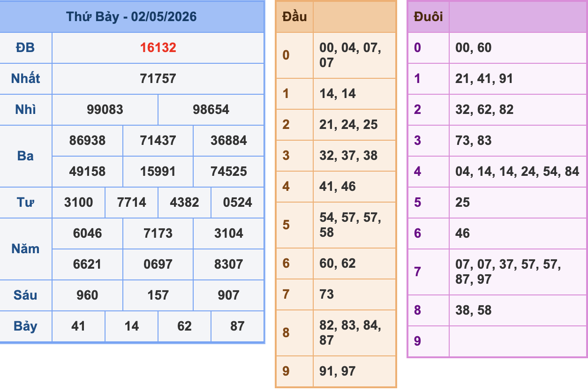588x392 pixels.
Task: Select Đuôi cell "46"
Action: 518,234
